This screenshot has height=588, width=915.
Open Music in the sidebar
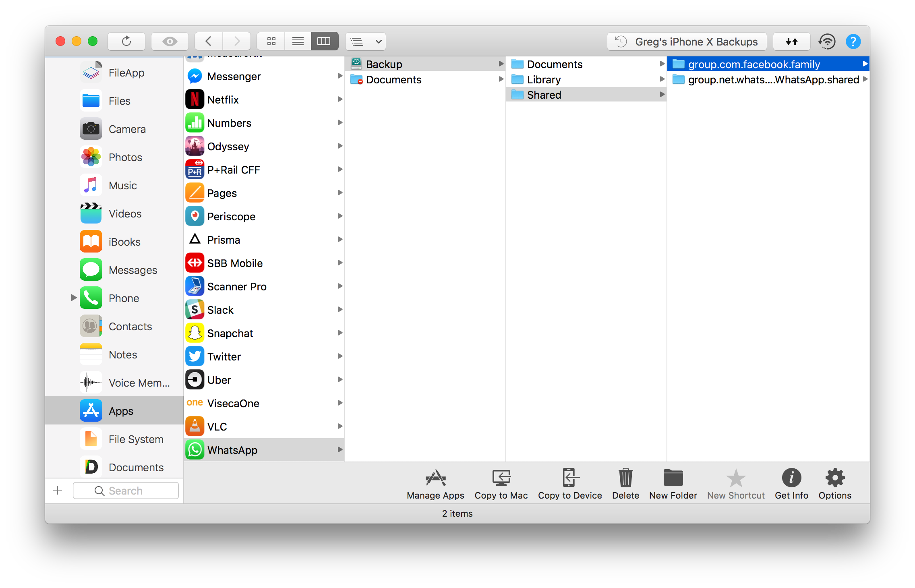(x=114, y=186)
